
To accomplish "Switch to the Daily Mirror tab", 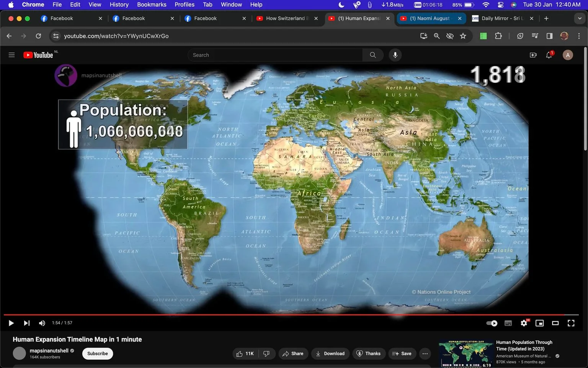I will pos(503,18).
